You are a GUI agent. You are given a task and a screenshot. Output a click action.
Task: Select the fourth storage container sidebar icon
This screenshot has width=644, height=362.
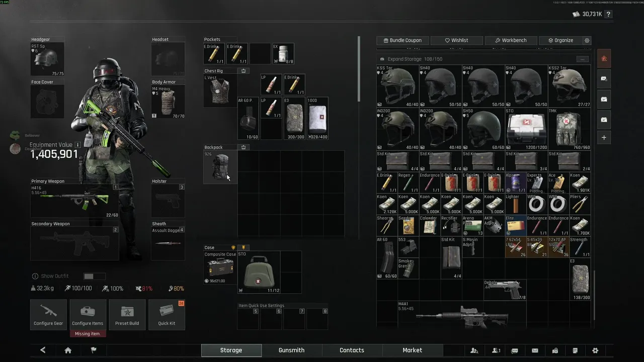tap(604, 120)
